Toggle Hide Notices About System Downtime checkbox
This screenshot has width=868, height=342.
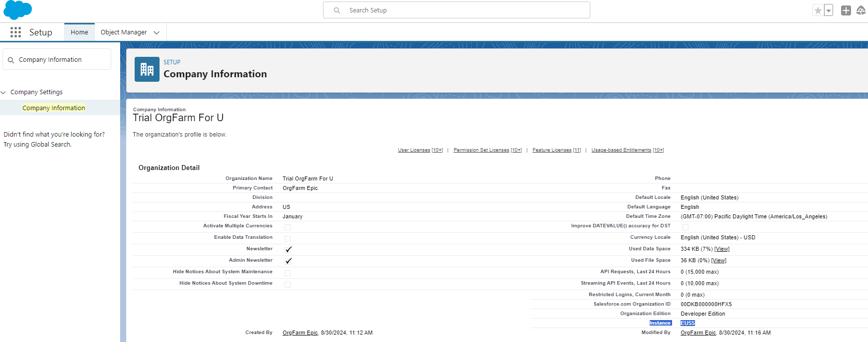click(x=288, y=285)
